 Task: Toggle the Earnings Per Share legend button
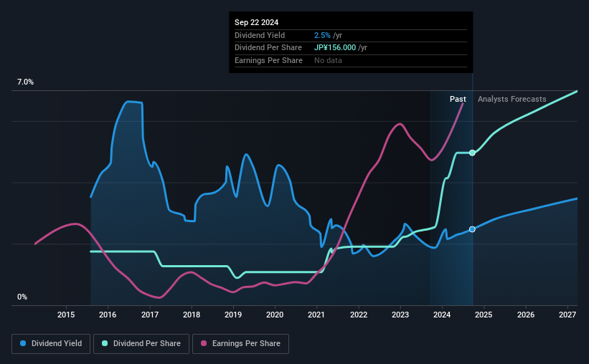click(x=240, y=344)
